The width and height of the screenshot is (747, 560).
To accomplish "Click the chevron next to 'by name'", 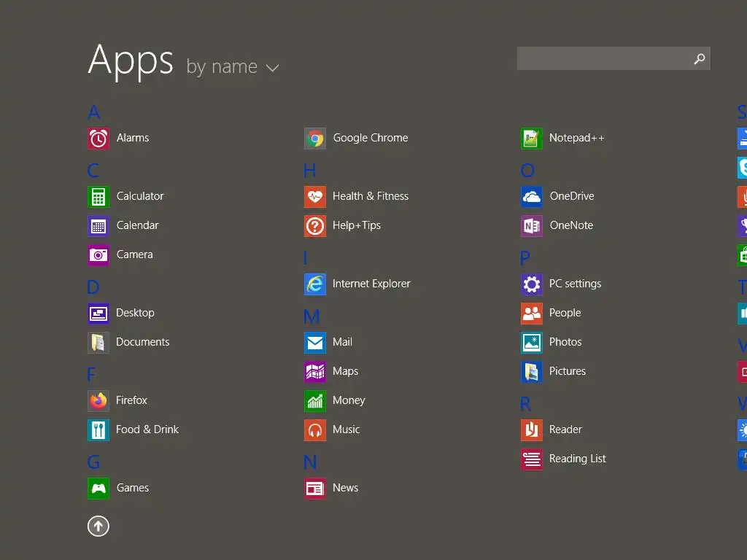I will [272, 68].
